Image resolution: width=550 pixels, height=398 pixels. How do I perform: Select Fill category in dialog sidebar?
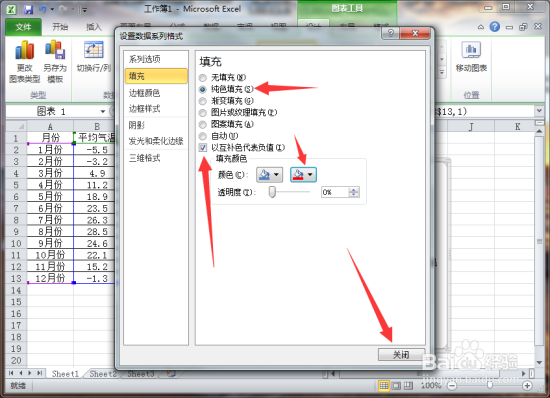(x=156, y=76)
